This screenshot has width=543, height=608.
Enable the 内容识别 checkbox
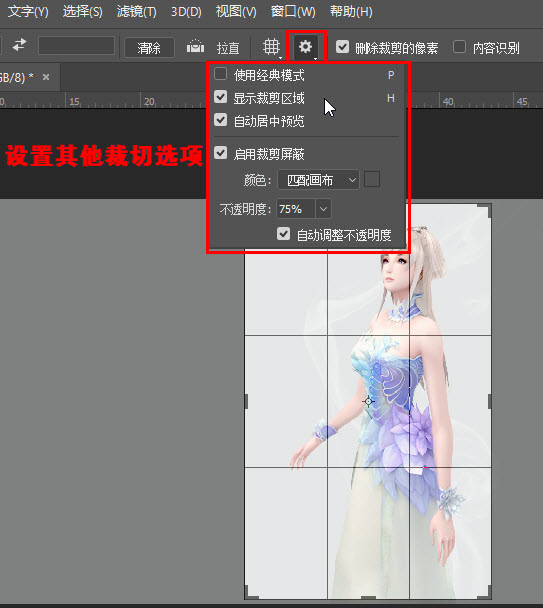point(460,47)
